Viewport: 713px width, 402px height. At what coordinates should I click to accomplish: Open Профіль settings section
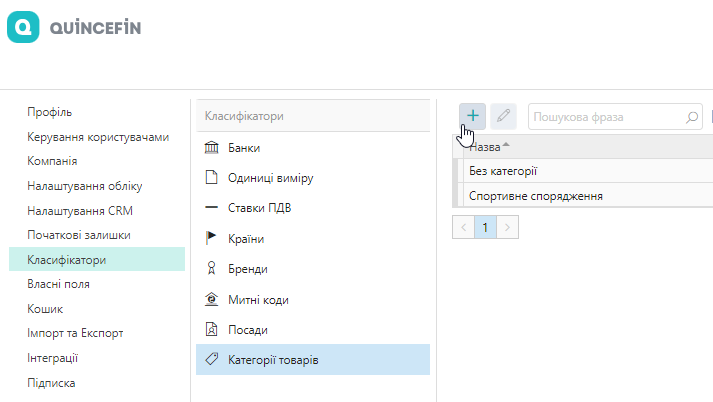[50, 112]
